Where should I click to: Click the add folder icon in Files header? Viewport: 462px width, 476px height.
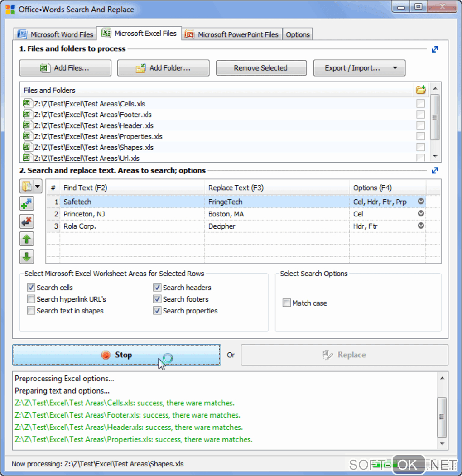[x=420, y=90]
